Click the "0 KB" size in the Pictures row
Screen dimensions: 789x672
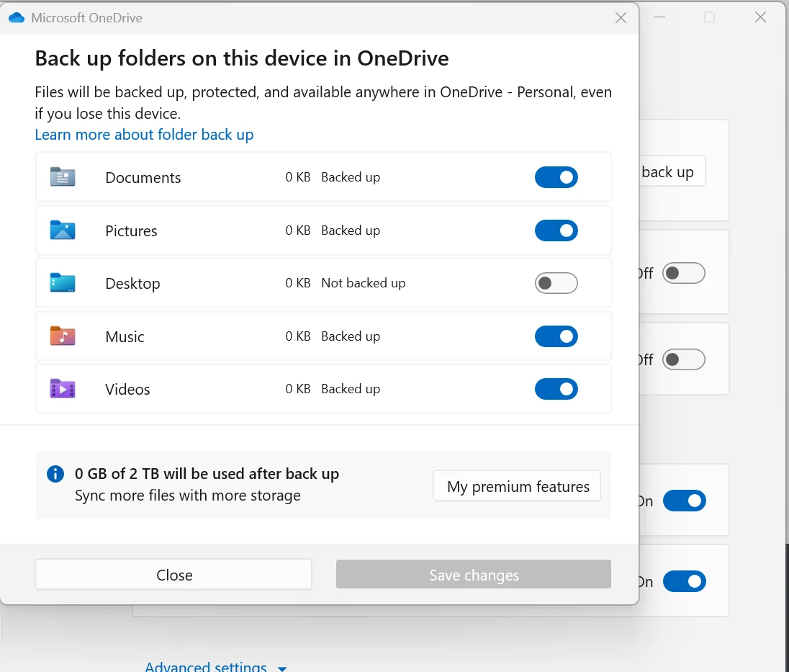click(298, 230)
